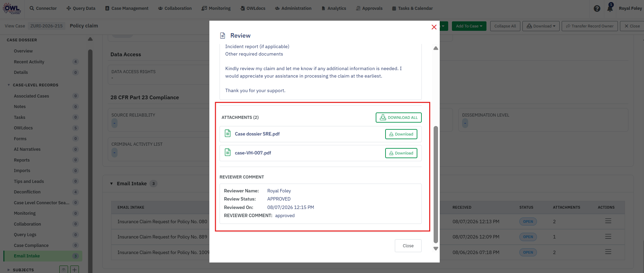644x273 pixels.
Task: Open Case Compliance in sidebar
Action: point(31,246)
